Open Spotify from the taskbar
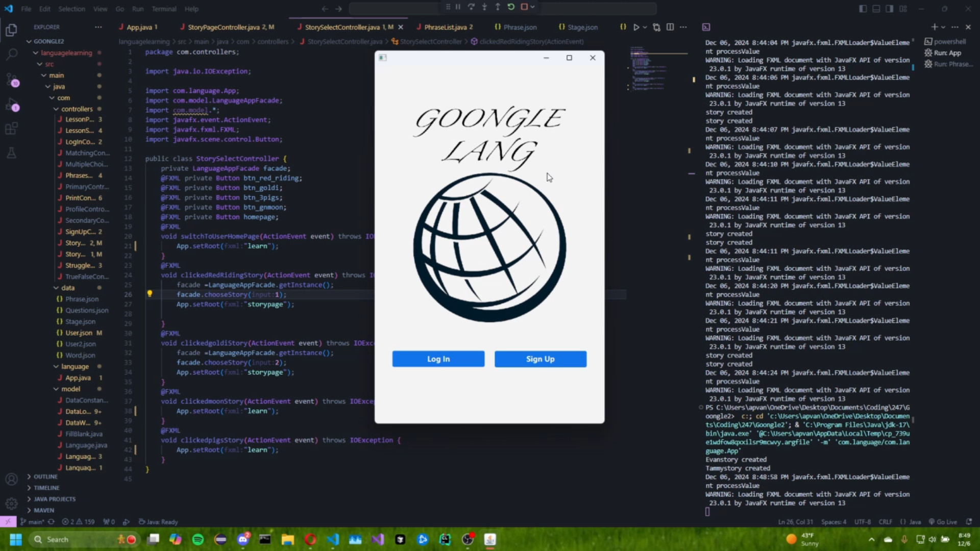Image resolution: width=980 pixels, height=551 pixels. click(198, 540)
